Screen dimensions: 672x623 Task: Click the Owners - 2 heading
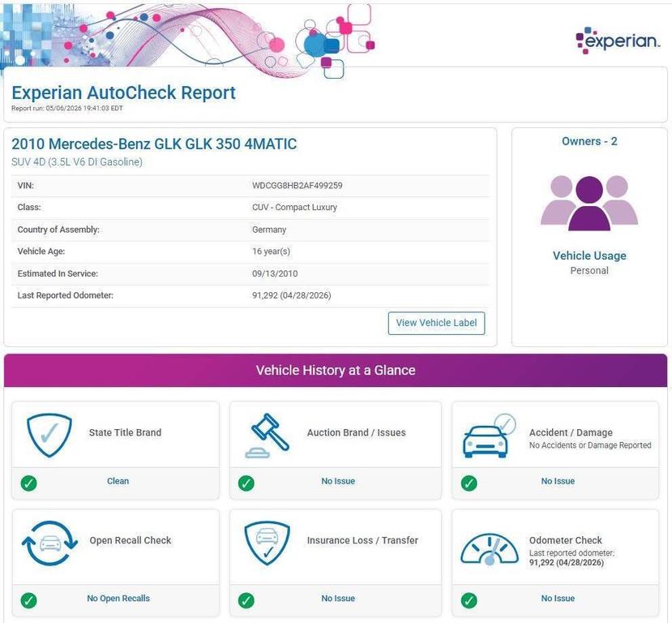coord(589,141)
